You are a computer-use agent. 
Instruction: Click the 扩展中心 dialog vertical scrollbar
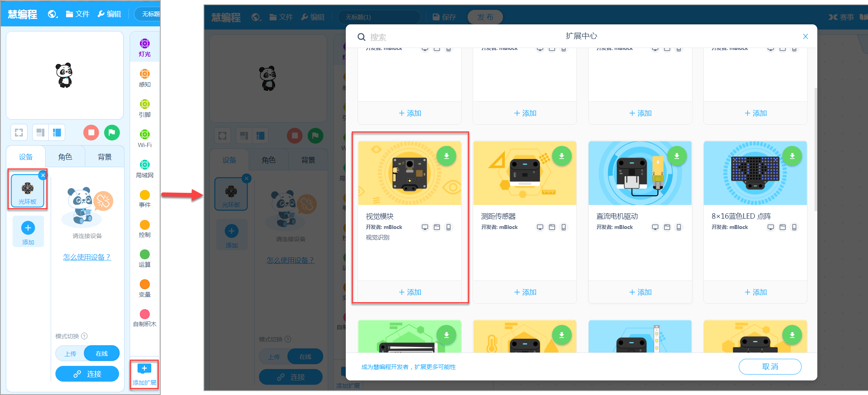[815, 150]
